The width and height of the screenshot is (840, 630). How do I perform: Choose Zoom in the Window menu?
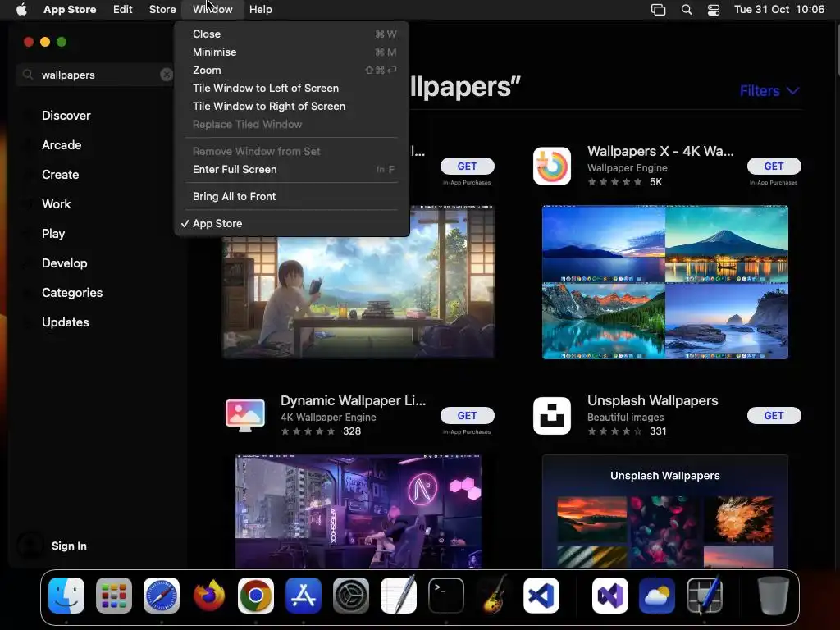point(292,71)
